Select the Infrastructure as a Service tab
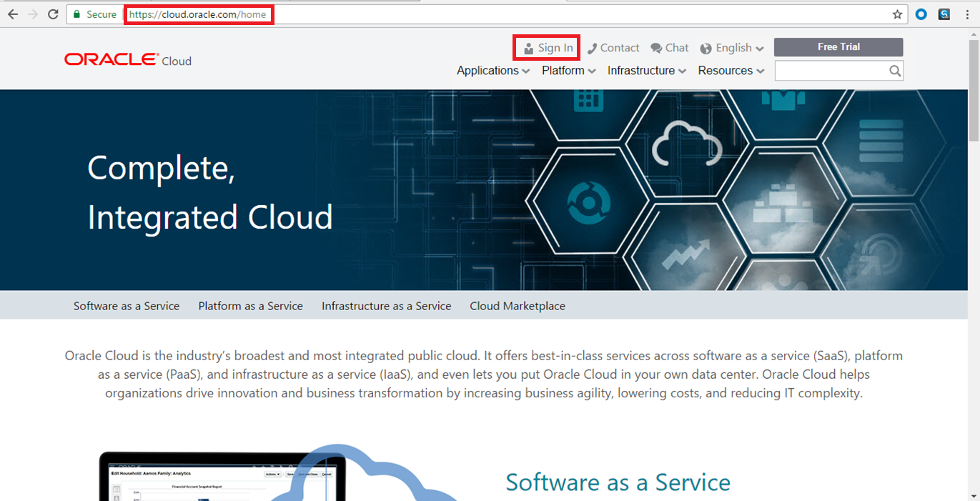This screenshot has width=980, height=501. tap(387, 306)
